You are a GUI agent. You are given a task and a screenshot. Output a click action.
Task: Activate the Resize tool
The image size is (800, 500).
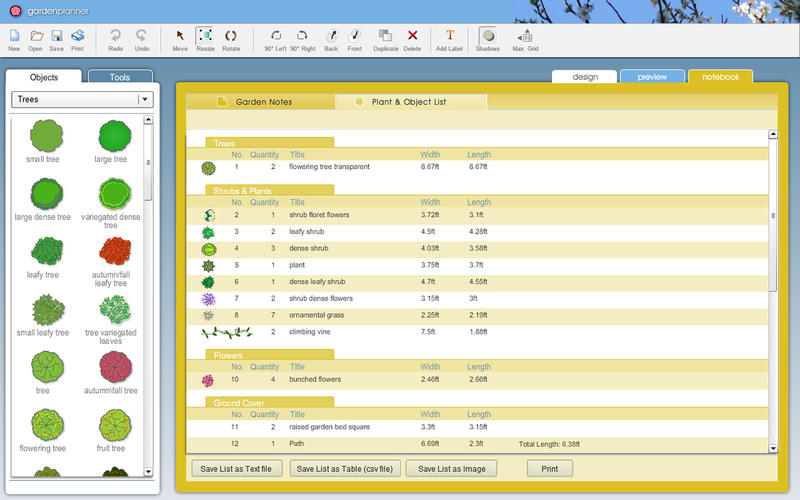click(x=205, y=36)
